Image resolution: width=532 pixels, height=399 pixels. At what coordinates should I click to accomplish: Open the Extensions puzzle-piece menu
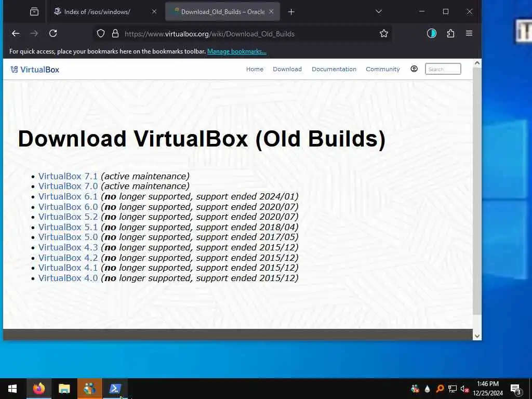pos(450,33)
